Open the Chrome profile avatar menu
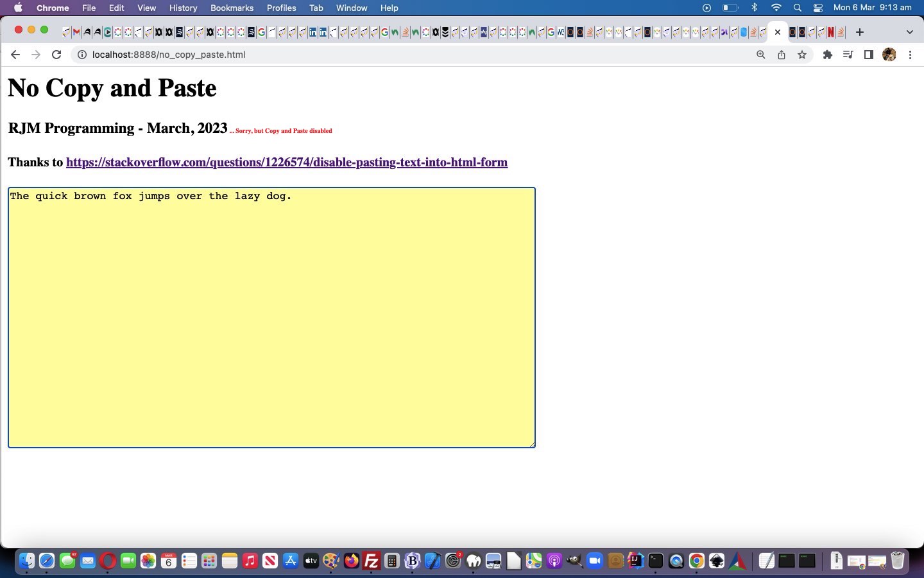 point(889,55)
